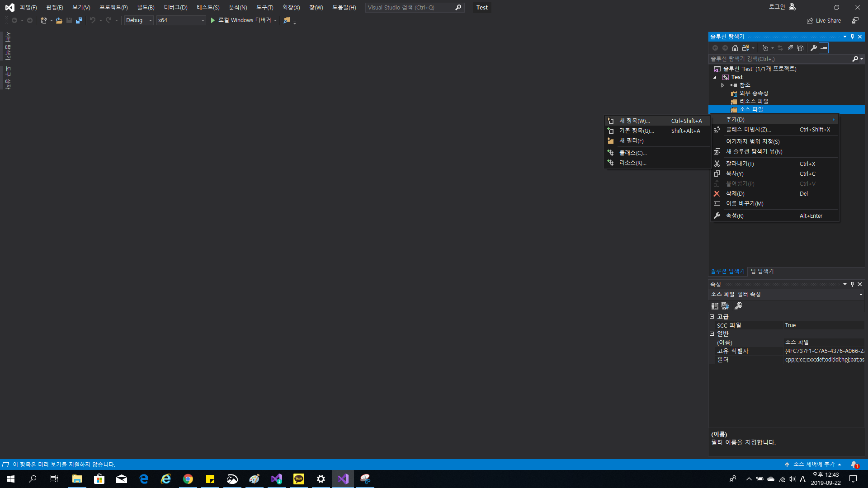Click Open File folder icon in toolbar
The image size is (868, 488).
pyautogui.click(x=59, y=20)
